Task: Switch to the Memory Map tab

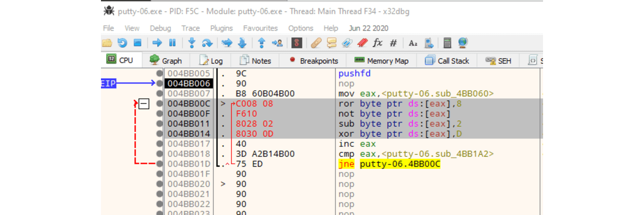Action: (x=381, y=61)
